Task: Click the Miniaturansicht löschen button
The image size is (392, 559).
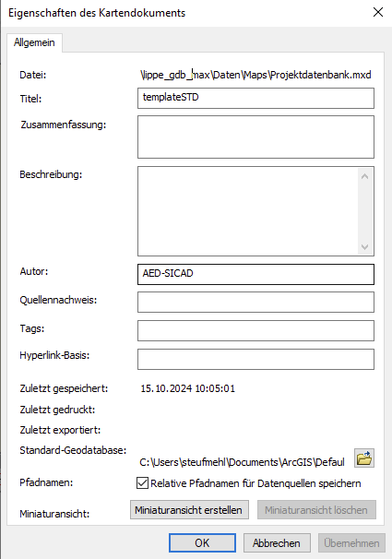Action: [x=316, y=510]
